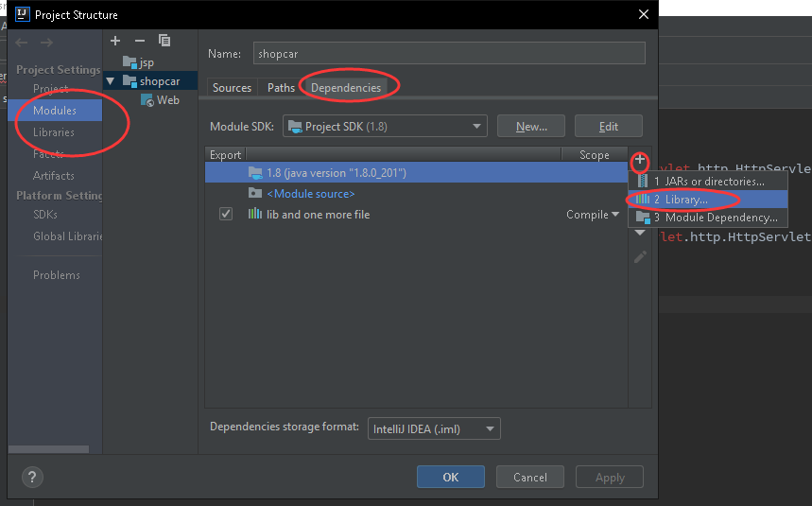Click the forward navigation arrow
The image size is (812, 506).
point(46,43)
